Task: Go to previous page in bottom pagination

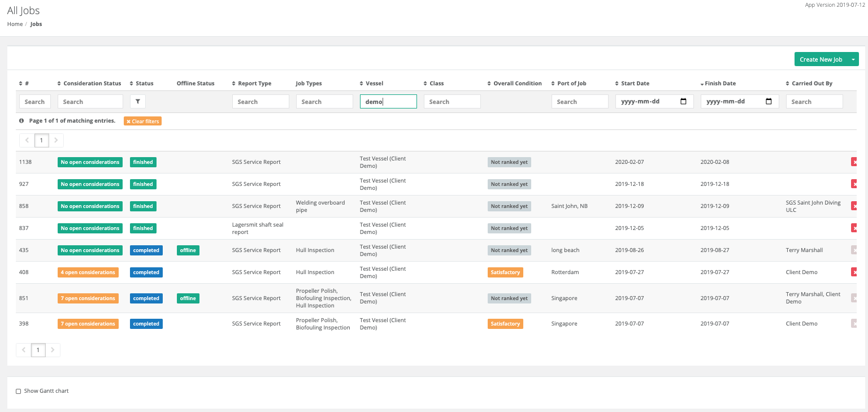Action: [x=24, y=350]
